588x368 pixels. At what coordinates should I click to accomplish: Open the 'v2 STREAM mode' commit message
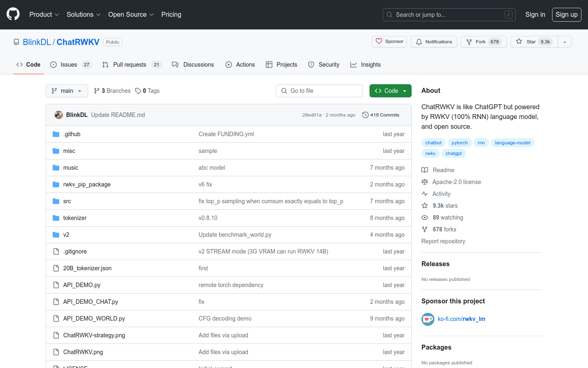pyautogui.click(x=263, y=251)
